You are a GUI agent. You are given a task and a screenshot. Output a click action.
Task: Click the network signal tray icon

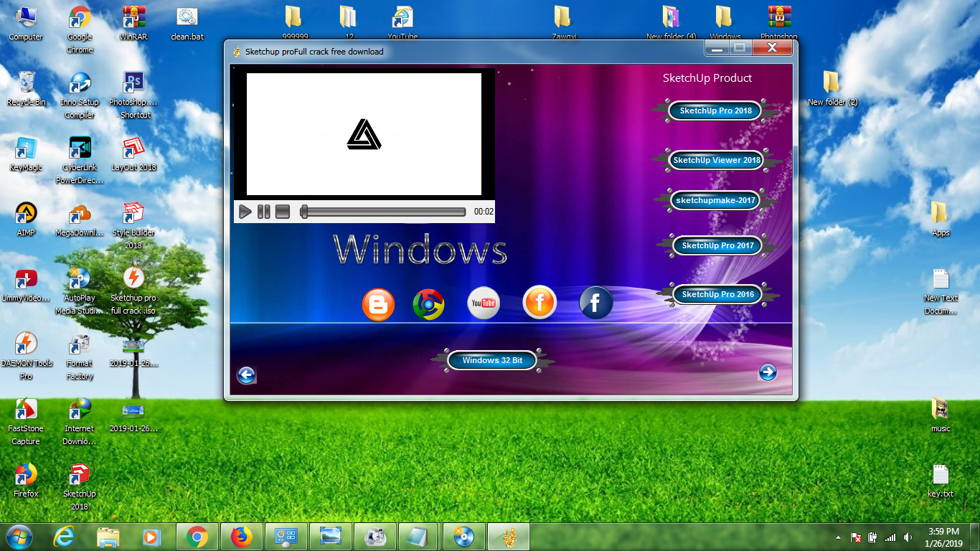tap(890, 537)
